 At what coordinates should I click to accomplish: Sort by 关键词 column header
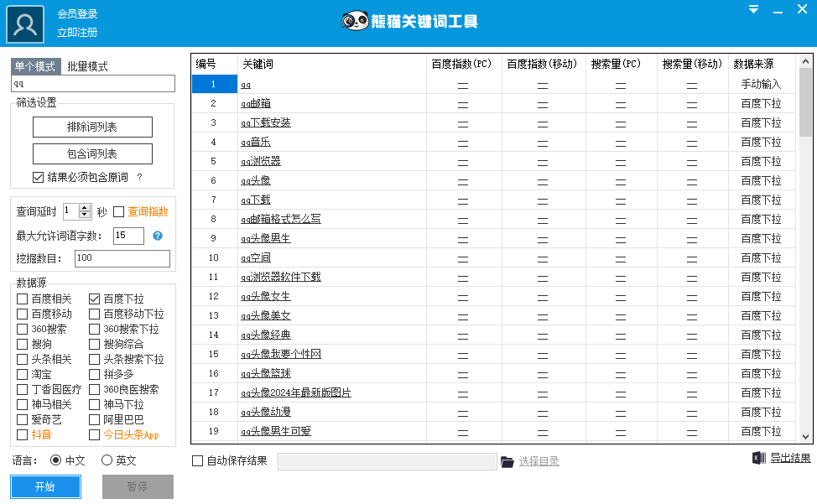tap(332, 64)
